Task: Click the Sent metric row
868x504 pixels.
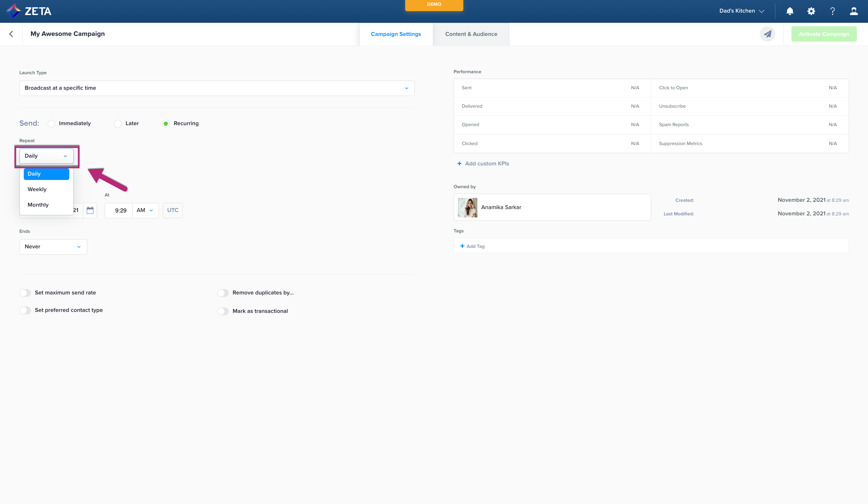Action: (x=552, y=88)
